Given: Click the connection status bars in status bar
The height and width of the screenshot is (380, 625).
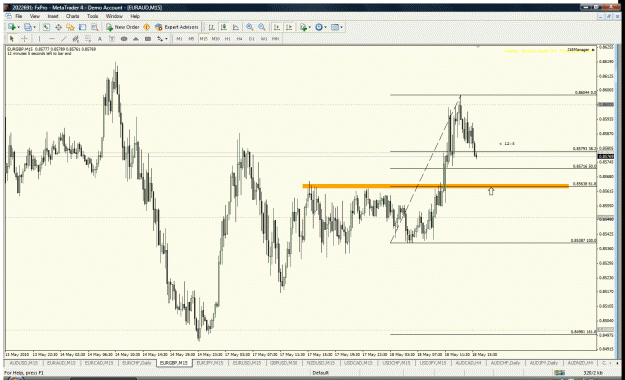Looking at the screenshot, I should click(559, 373).
